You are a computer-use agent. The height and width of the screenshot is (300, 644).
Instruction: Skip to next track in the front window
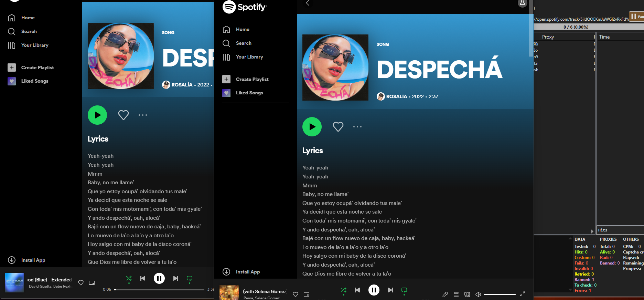point(390,290)
